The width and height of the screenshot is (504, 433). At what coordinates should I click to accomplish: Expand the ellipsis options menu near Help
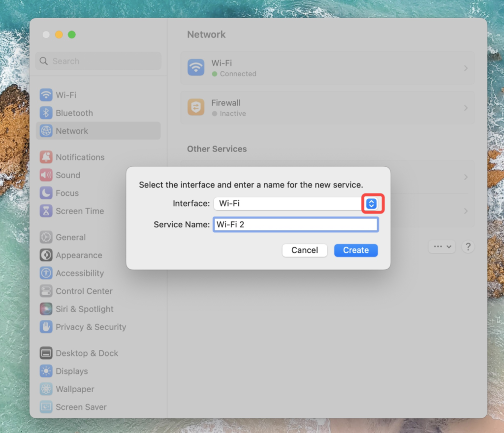pos(441,247)
